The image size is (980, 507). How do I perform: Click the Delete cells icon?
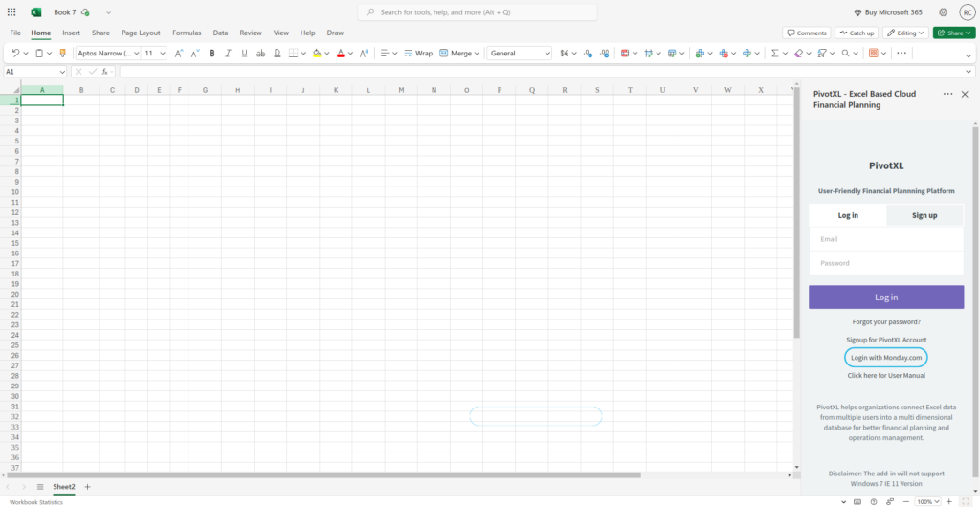pos(724,53)
